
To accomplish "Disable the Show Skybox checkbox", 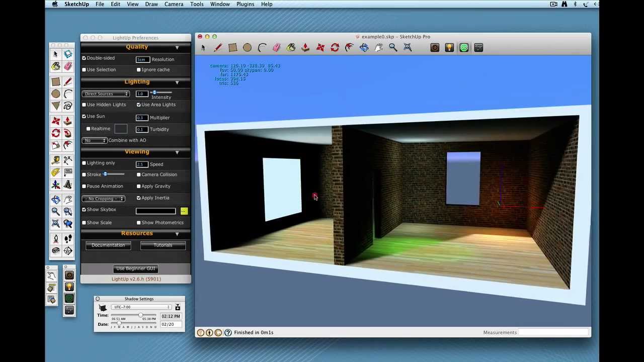I will point(84,210).
